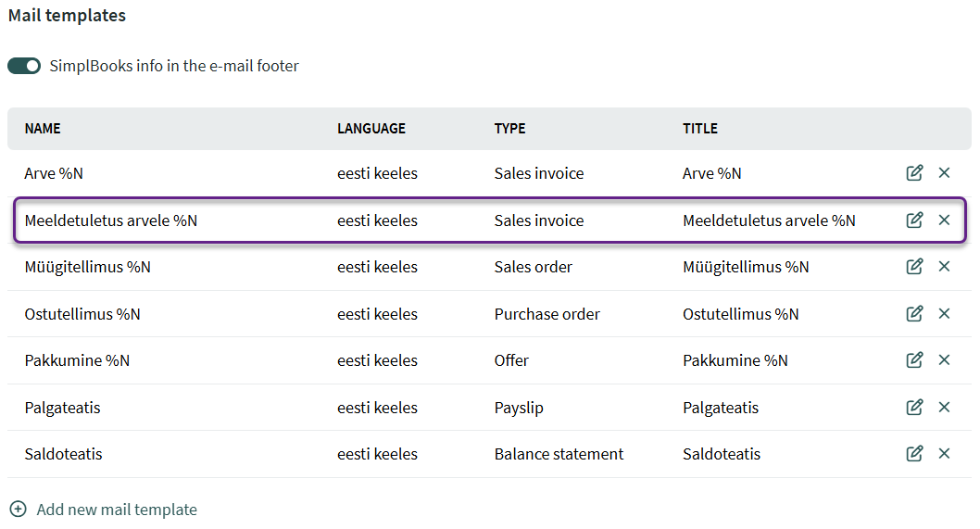
Task: Edit the Arve %N mail template
Action: [x=914, y=172]
